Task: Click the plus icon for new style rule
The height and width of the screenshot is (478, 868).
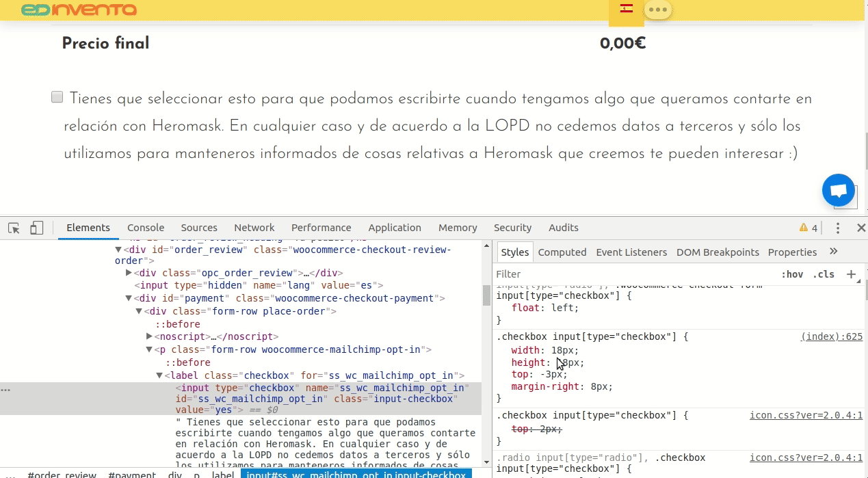Action: coord(851,274)
